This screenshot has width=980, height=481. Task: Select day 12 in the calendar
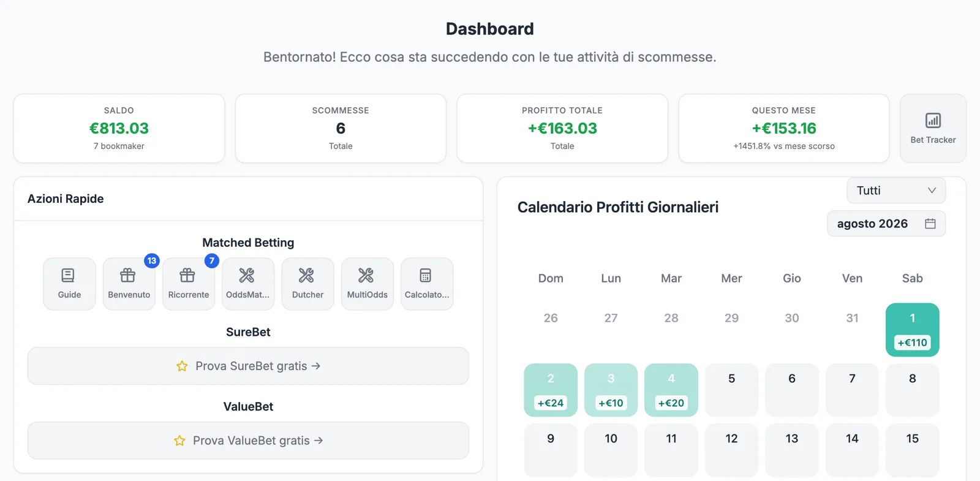point(731,450)
